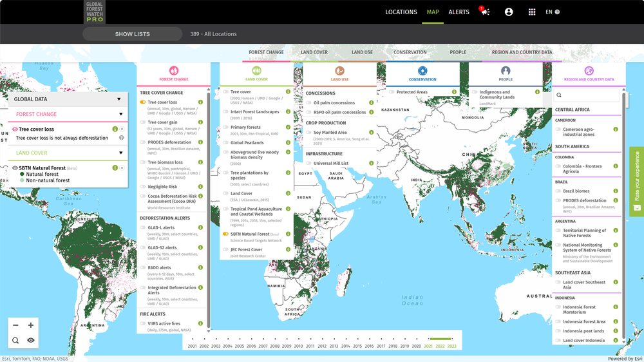
Task: Click the eye icon beside map search
Action: (x=31, y=340)
